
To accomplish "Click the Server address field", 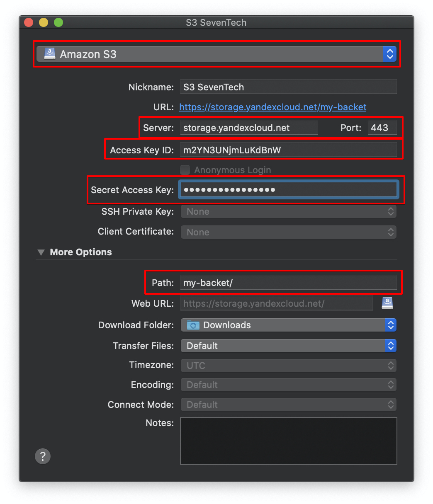I will click(249, 128).
